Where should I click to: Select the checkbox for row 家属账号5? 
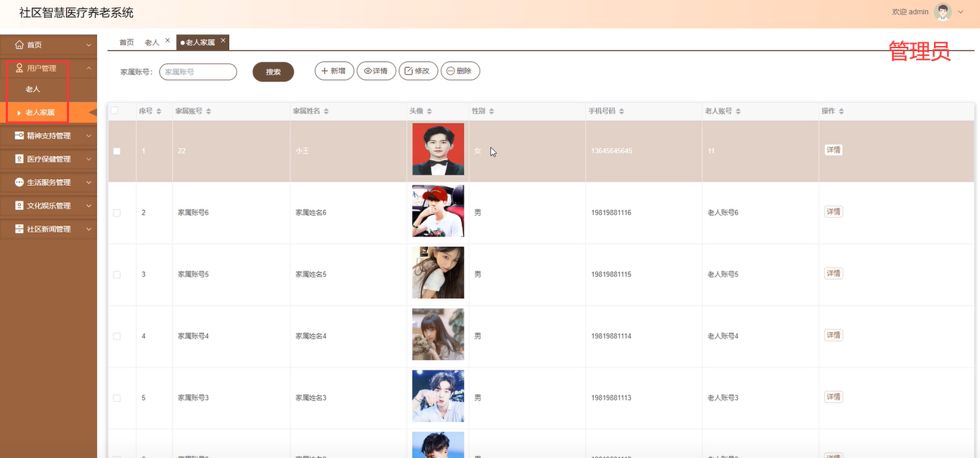point(117,275)
